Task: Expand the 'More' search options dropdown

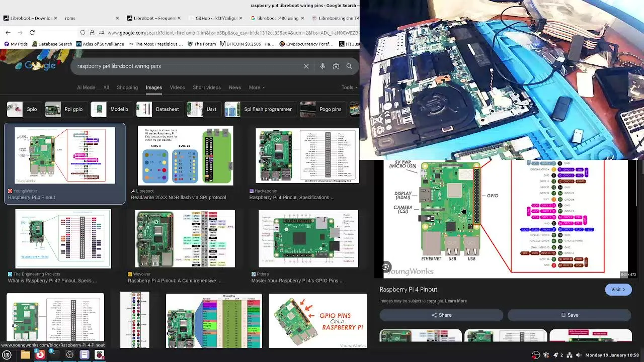Action: pos(257,87)
